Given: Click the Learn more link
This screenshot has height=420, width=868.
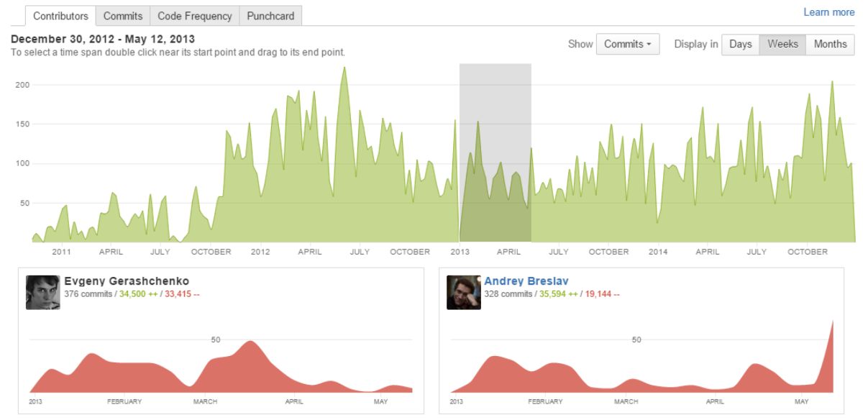Looking at the screenshot, I should 828,12.
